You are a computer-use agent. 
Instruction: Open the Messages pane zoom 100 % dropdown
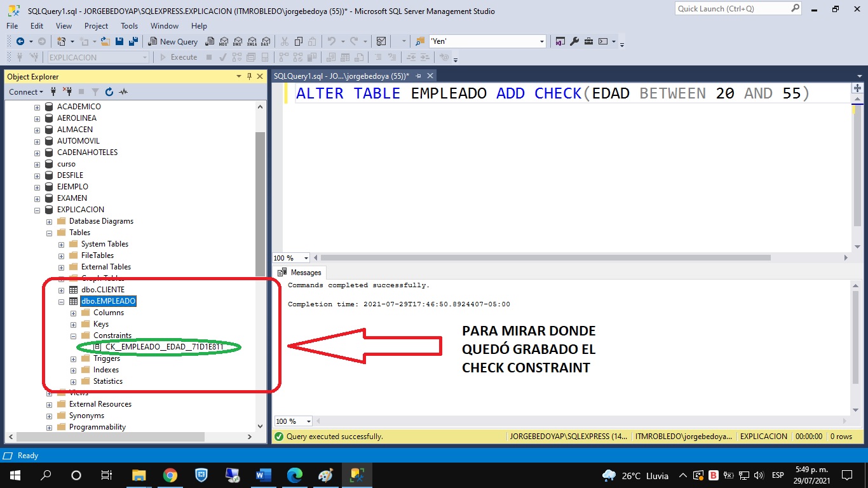[309, 421]
